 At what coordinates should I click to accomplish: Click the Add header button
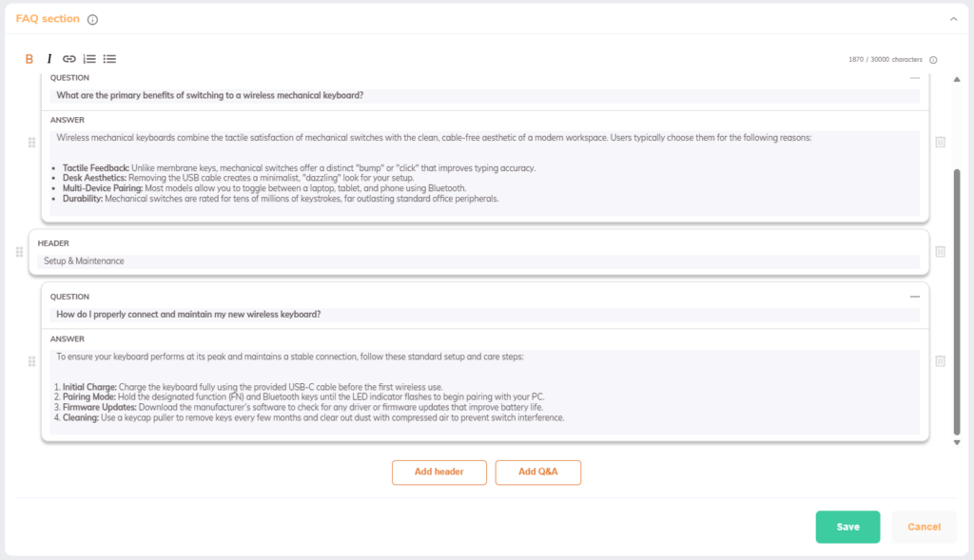pos(439,473)
